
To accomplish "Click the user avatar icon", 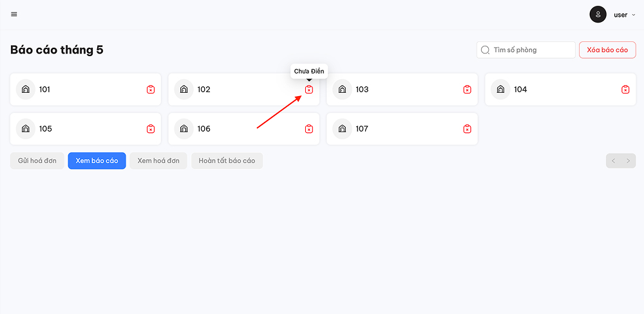I will [x=598, y=14].
